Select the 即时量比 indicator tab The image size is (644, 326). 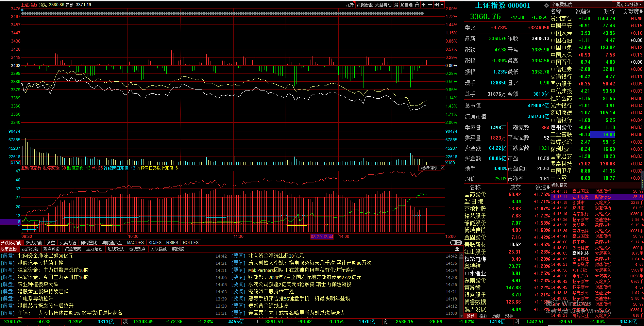click(89, 243)
